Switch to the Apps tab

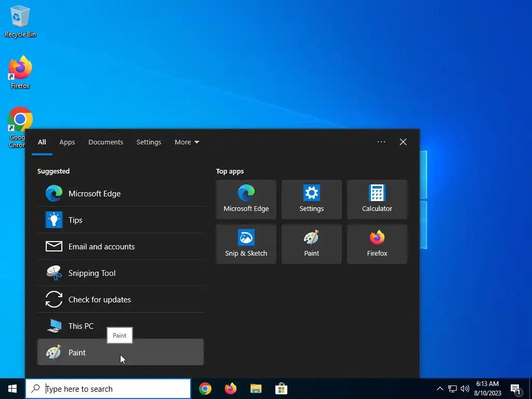click(67, 142)
